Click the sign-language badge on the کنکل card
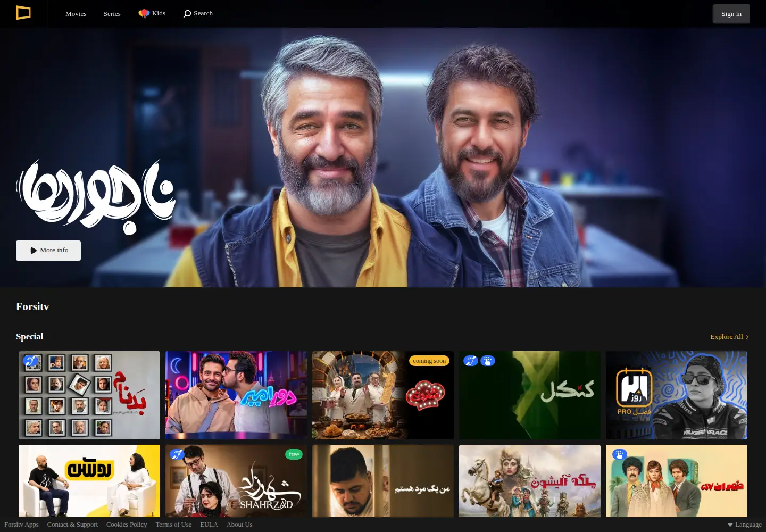The height and width of the screenshot is (532, 766). (488, 361)
